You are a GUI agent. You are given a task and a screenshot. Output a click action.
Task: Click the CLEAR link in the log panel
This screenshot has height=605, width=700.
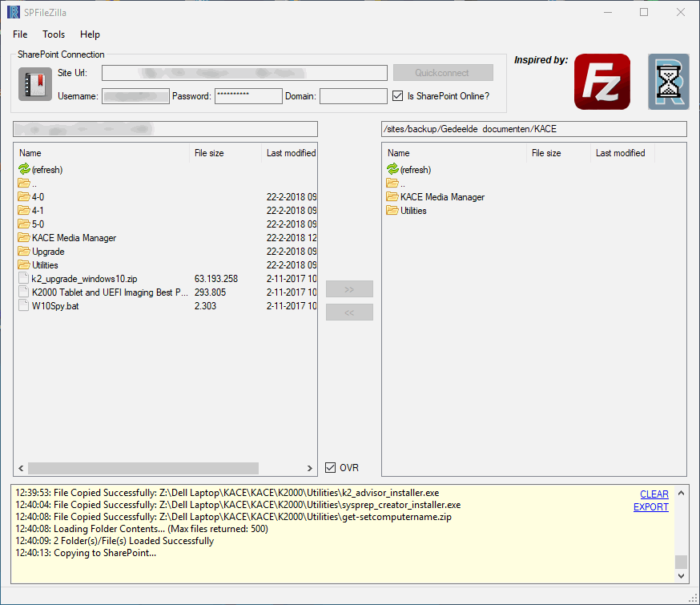coord(654,494)
